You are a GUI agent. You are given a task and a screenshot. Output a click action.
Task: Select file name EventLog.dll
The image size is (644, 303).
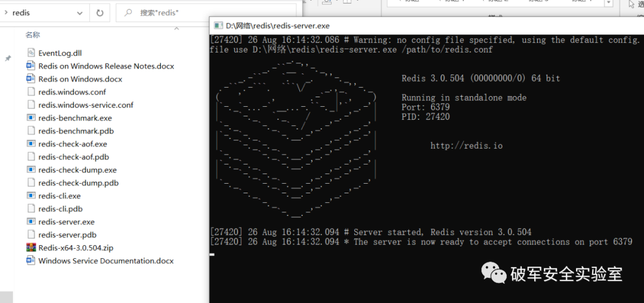60,53
